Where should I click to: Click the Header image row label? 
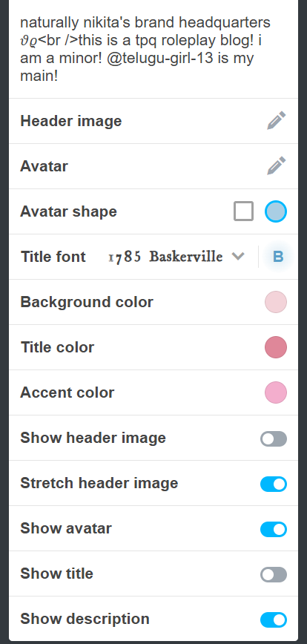pos(71,121)
